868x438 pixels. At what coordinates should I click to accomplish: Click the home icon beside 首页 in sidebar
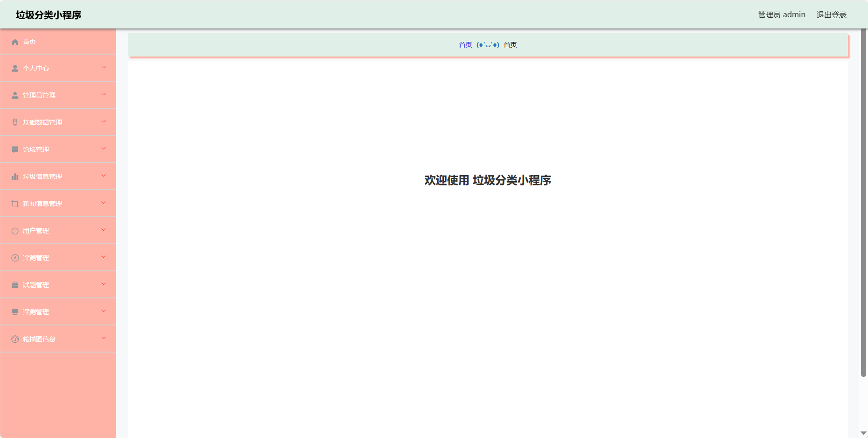click(15, 42)
